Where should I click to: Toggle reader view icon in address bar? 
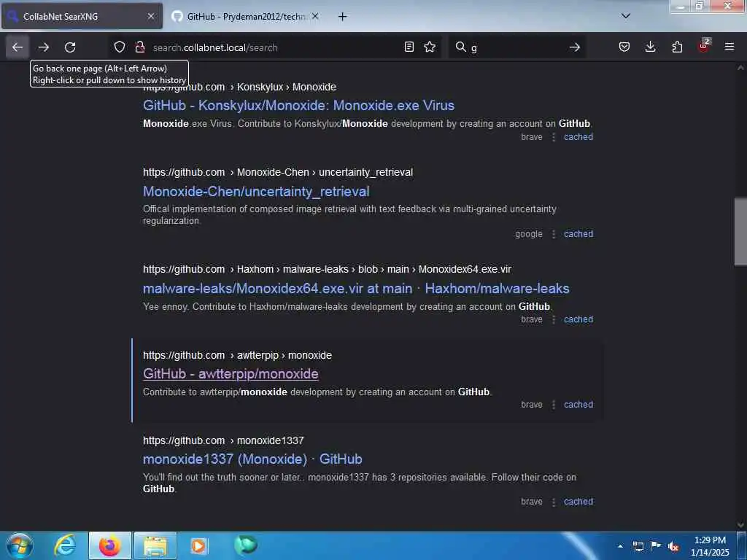pyautogui.click(x=409, y=47)
